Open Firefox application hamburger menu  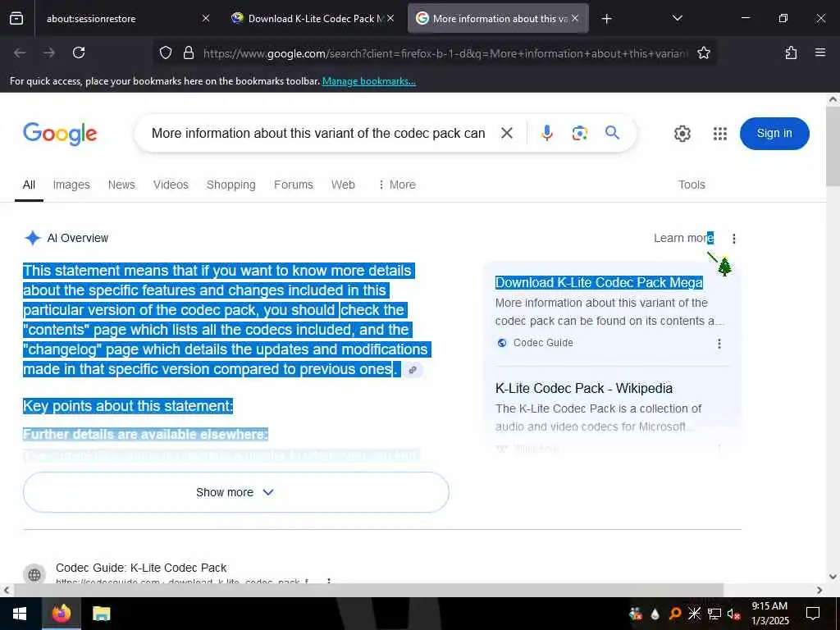click(x=820, y=52)
